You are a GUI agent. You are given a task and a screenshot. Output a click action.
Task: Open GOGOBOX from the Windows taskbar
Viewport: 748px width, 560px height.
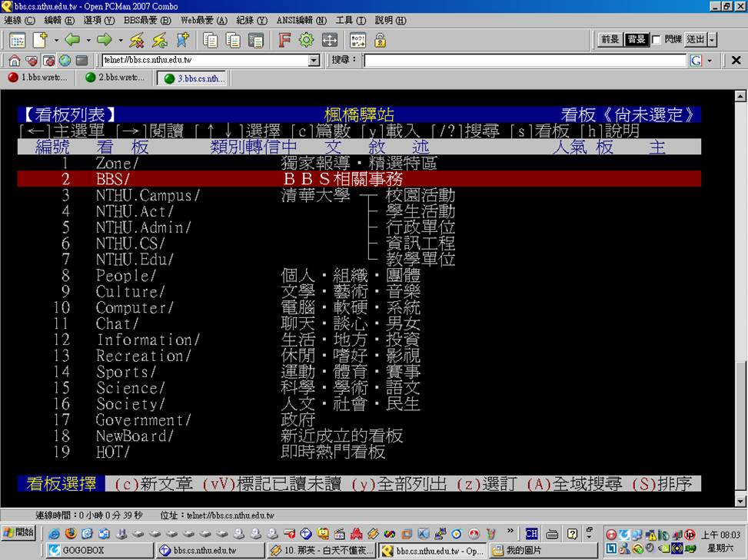[100, 550]
